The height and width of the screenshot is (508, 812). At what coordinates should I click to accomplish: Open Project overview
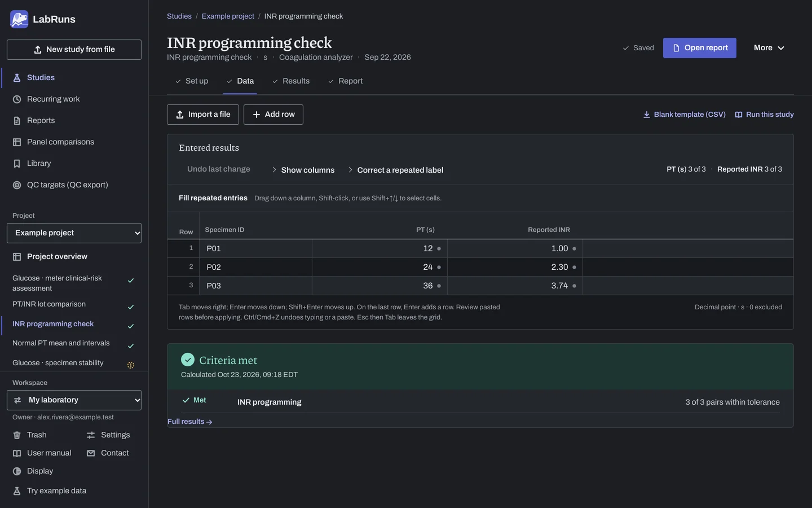click(x=74, y=257)
